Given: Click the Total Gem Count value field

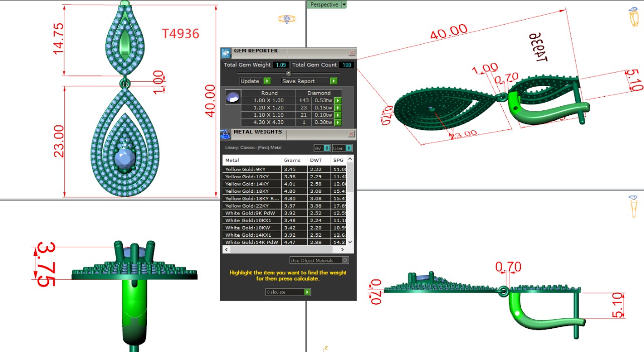Looking at the screenshot, I should point(347,65).
